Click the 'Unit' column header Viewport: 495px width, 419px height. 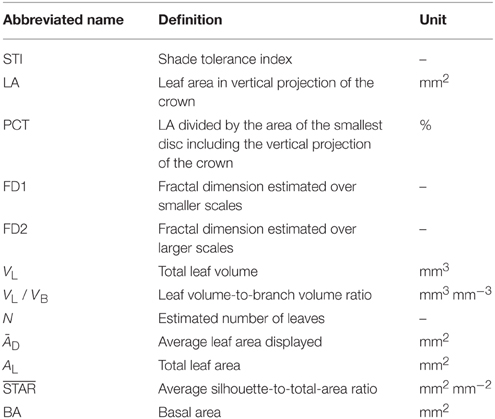433,20
